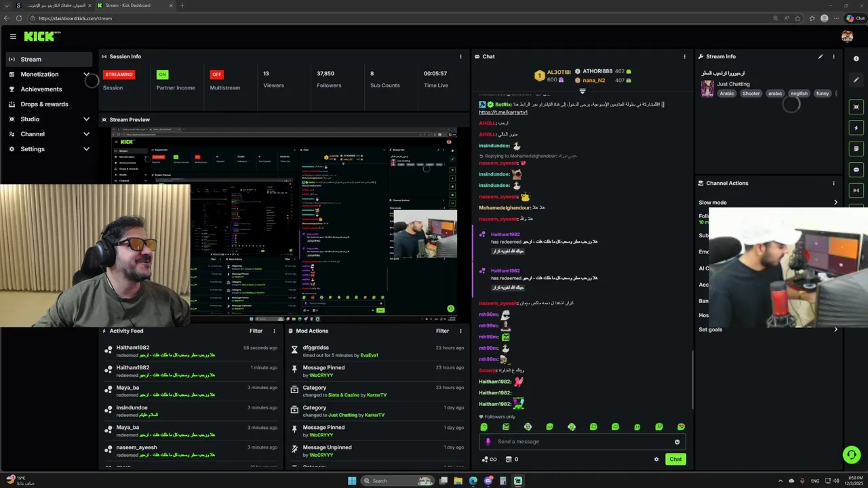
Task: Click the info icon in right sidebar
Action: click(x=856, y=59)
